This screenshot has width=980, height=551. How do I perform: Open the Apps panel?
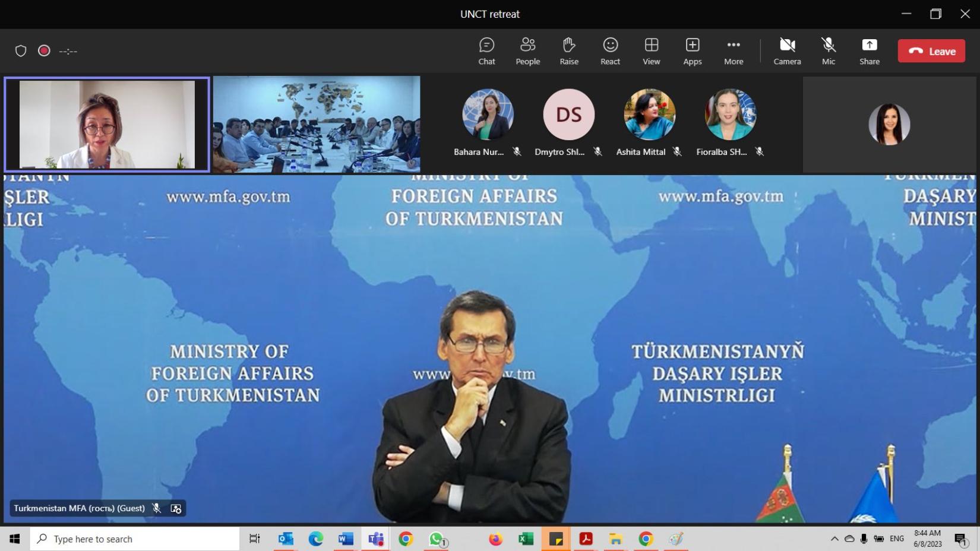pos(693,51)
